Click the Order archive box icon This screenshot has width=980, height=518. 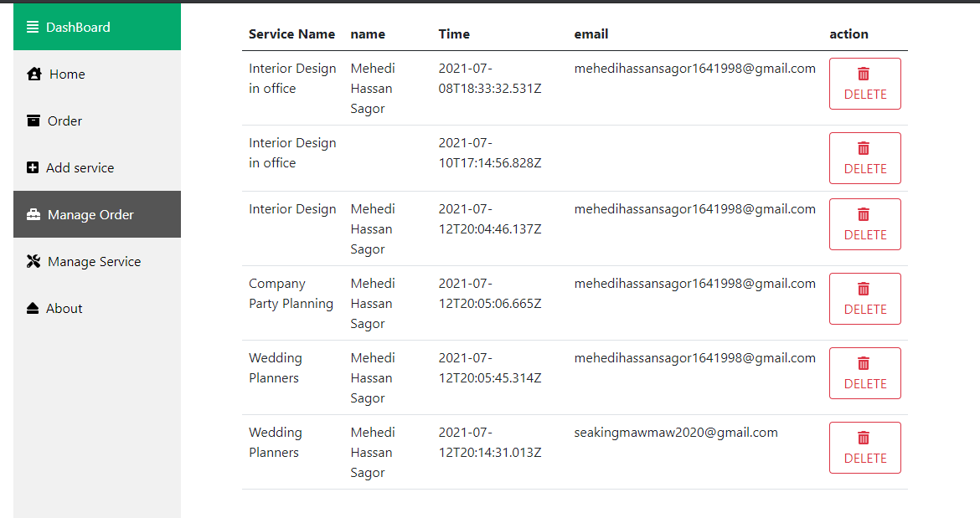(34, 121)
